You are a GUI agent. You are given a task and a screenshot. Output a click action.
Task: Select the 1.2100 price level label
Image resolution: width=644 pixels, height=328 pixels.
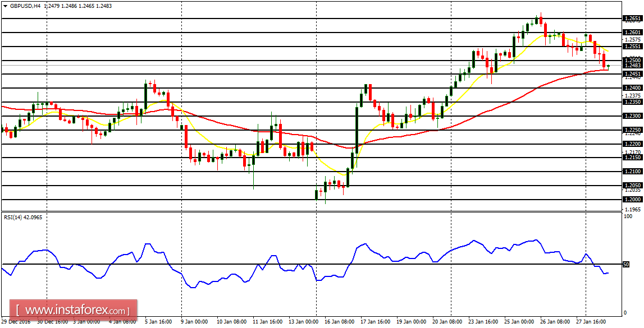[x=632, y=172]
